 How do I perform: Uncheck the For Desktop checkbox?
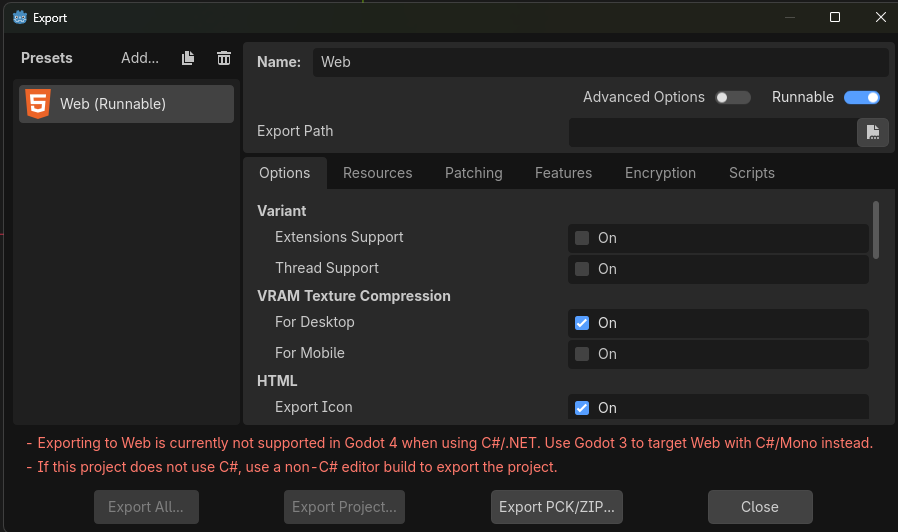582,323
